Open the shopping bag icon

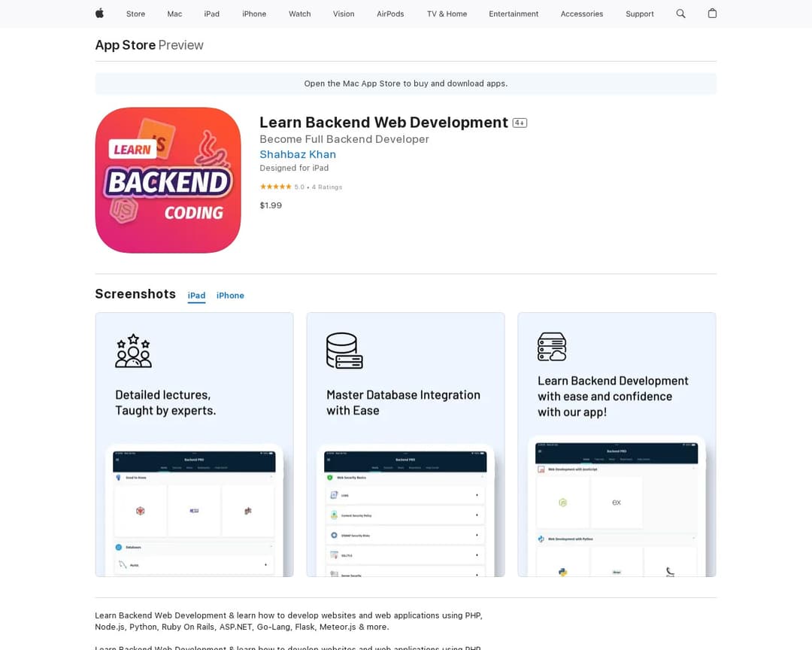point(712,14)
